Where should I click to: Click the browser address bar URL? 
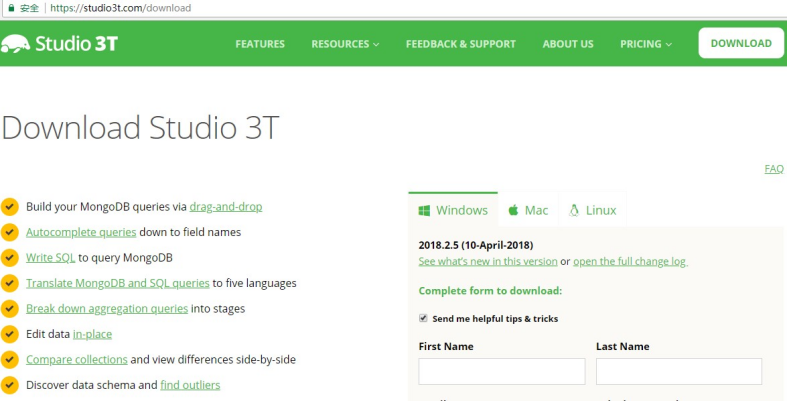(121, 8)
